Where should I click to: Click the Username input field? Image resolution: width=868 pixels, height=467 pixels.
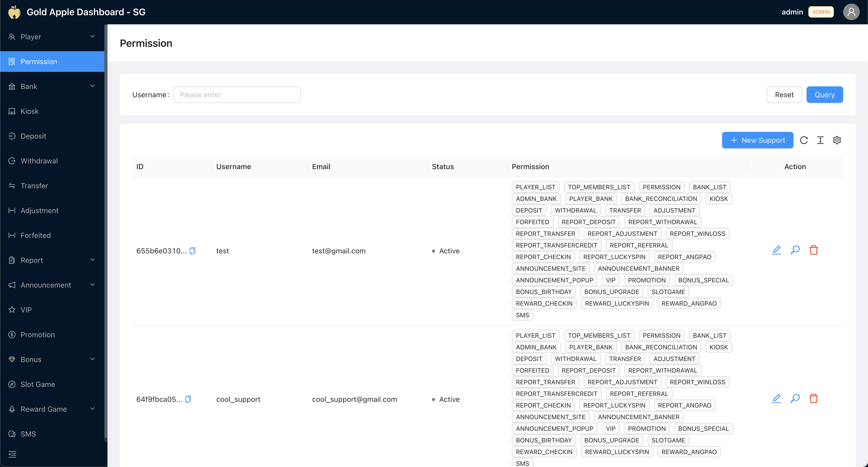pos(237,94)
